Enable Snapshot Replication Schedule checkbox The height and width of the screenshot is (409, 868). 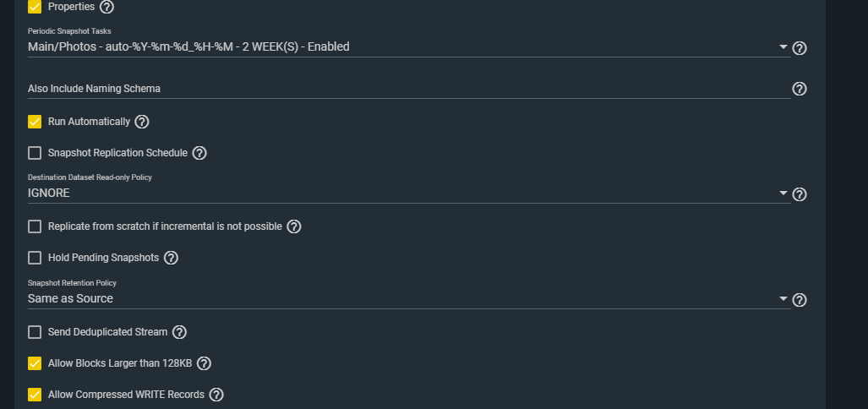click(35, 153)
